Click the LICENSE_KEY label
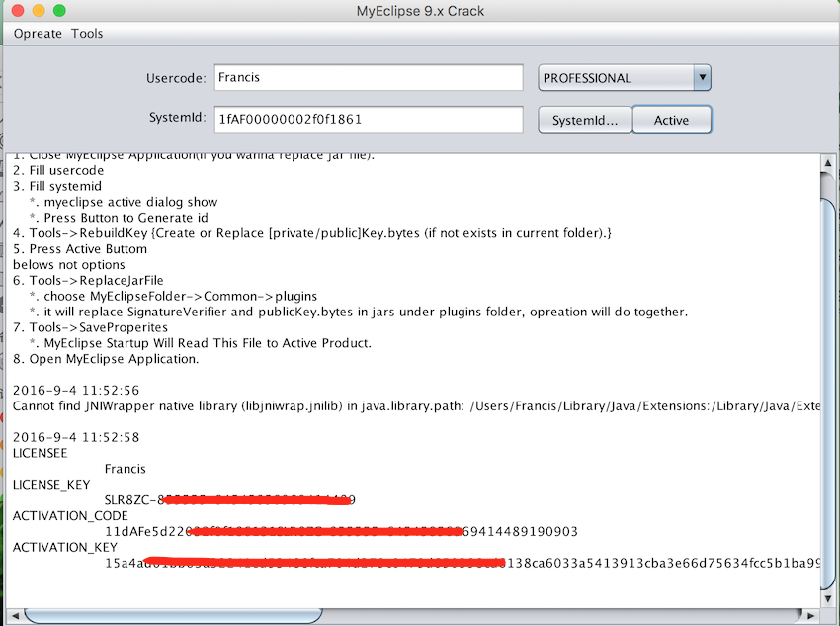 (51, 485)
